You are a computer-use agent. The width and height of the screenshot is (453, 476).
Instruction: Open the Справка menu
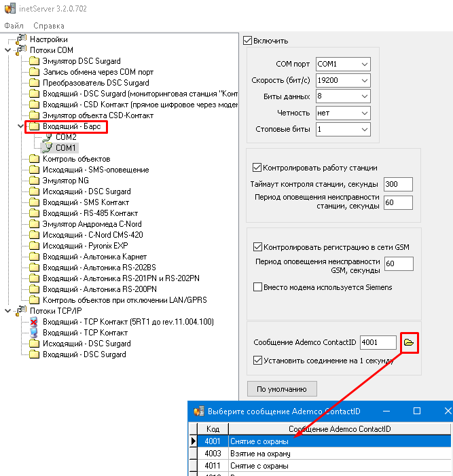click(x=49, y=26)
